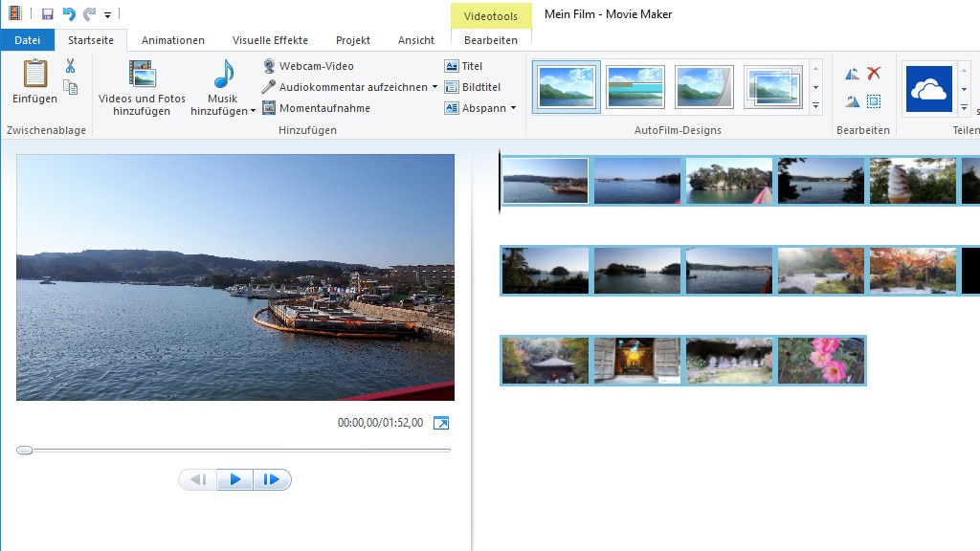Take a Momentaufnahme snapshot
The height and width of the screenshot is (551, 980).
point(326,108)
